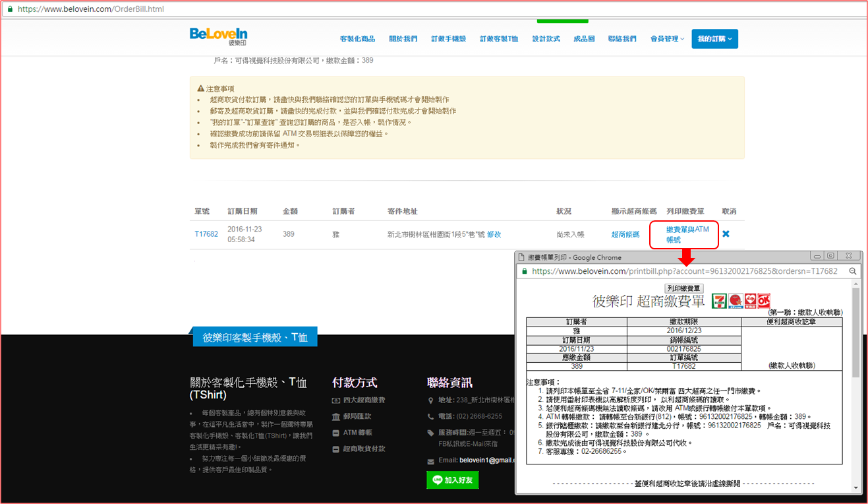Click the 超商取貨付款 payment method text
The width and height of the screenshot is (868, 504).
click(364, 449)
